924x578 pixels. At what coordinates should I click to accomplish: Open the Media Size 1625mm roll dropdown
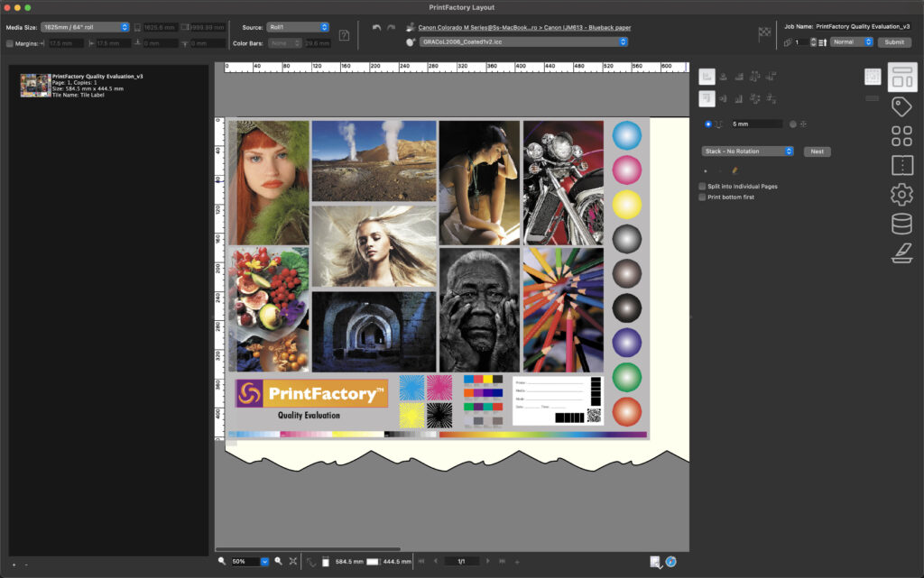coord(81,26)
